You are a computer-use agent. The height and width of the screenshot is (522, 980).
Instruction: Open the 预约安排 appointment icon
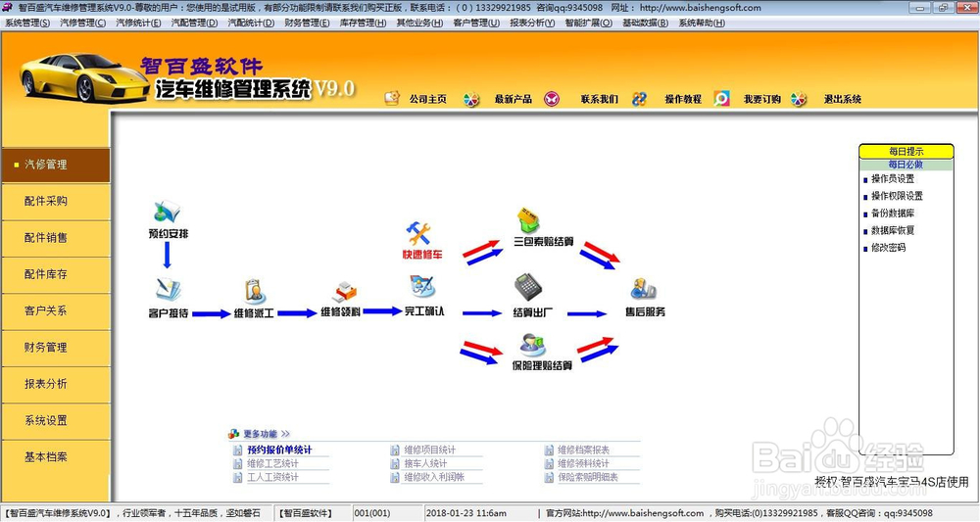click(167, 212)
